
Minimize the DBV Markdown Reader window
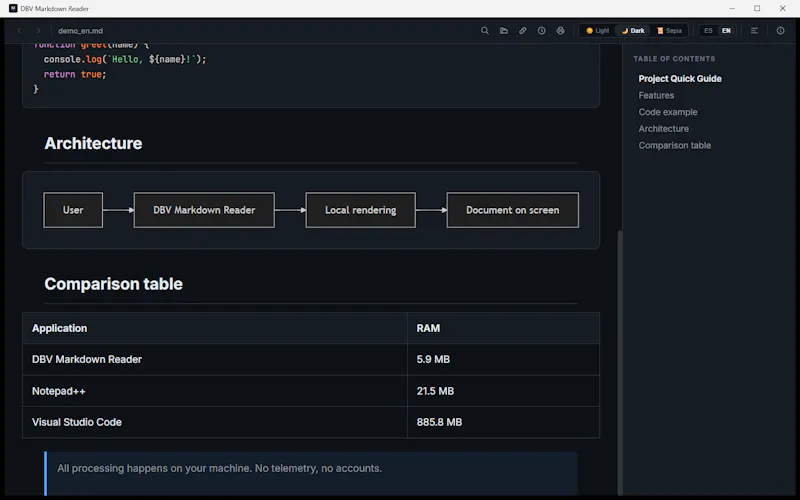[x=732, y=9]
